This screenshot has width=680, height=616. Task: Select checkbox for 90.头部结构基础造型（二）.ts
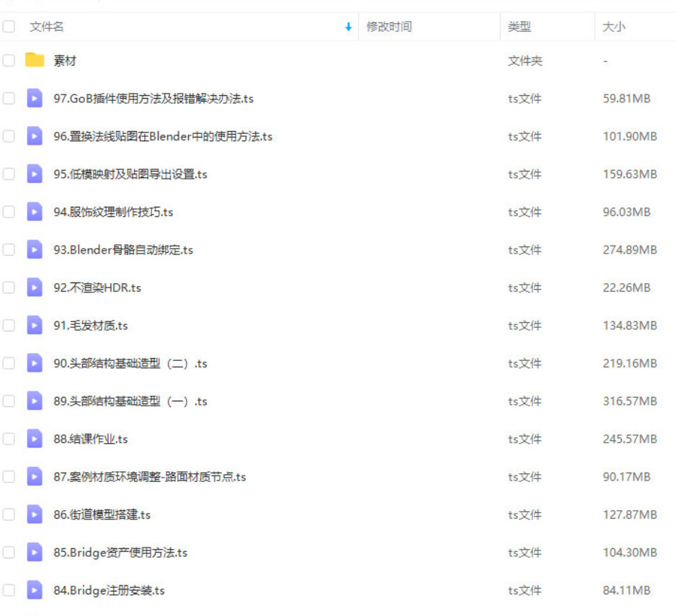pyautogui.click(x=9, y=363)
